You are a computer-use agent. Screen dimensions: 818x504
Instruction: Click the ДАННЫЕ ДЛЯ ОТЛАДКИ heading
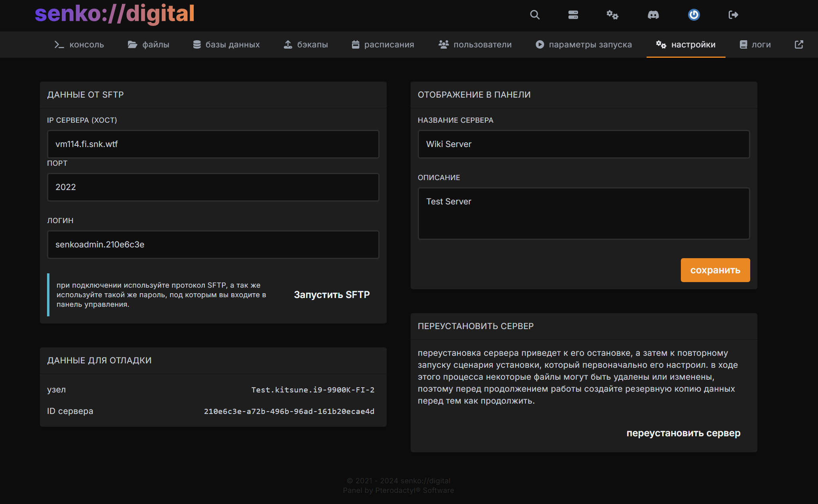tap(99, 361)
